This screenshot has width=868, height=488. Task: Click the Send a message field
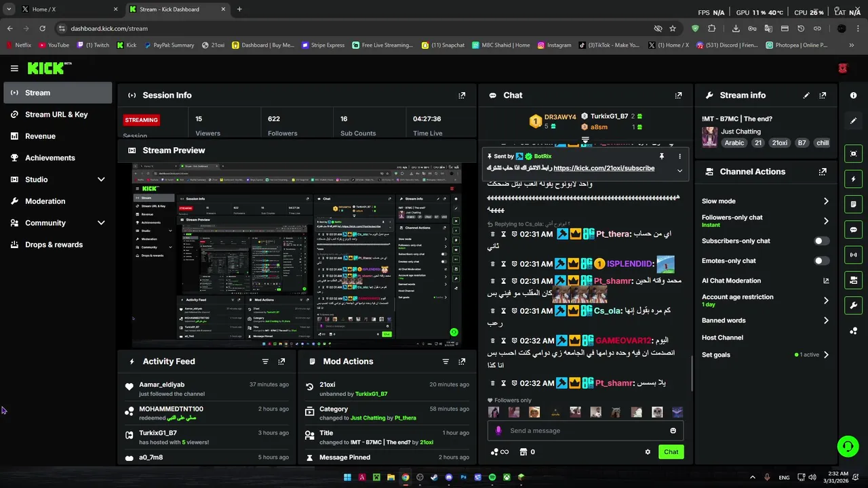(x=585, y=430)
